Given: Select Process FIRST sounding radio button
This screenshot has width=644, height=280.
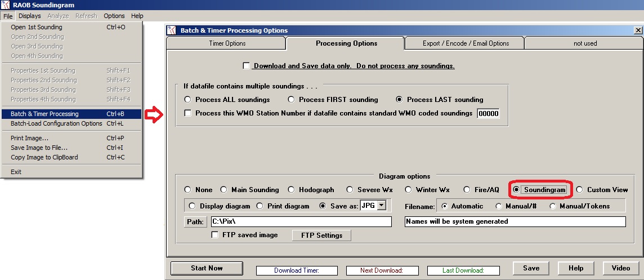Looking at the screenshot, I should [291, 100].
